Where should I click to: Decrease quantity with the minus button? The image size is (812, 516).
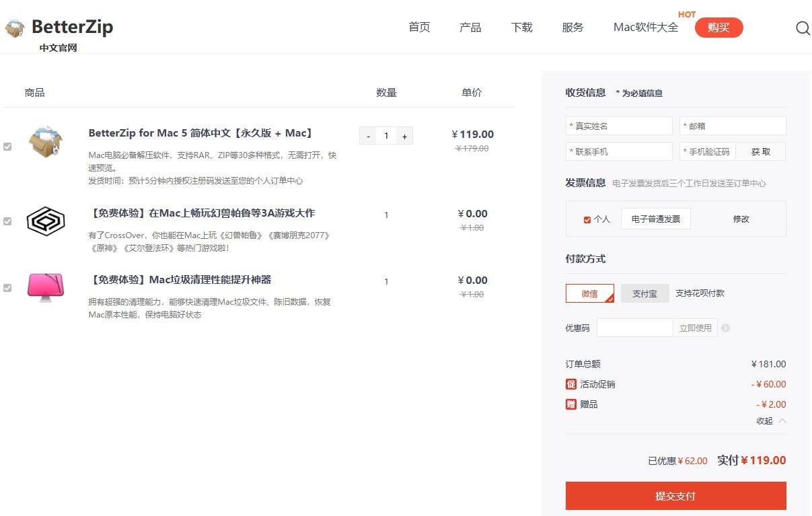pyautogui.click(x=368, y=137)
